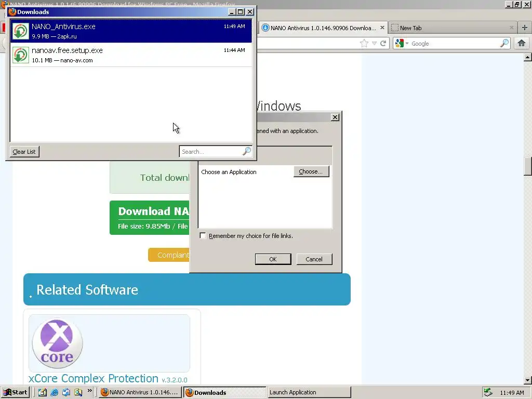Image resolution: width=532 pixels, height=399 pixels.
Task: Click the page scrollbar down arrow
Action: click(x=528, y=380)
